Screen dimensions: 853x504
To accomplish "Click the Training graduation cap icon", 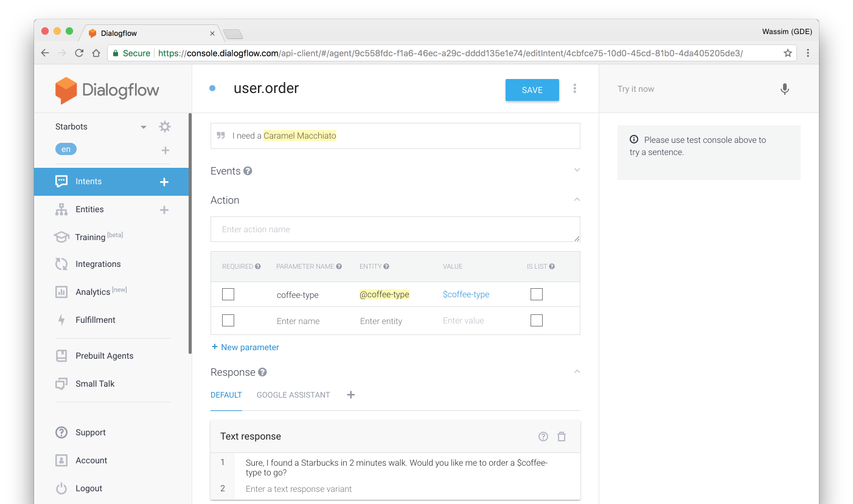I will click(x=61, y=237).
